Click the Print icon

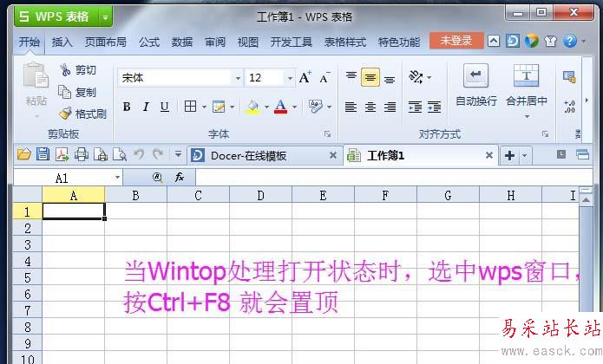82,155
